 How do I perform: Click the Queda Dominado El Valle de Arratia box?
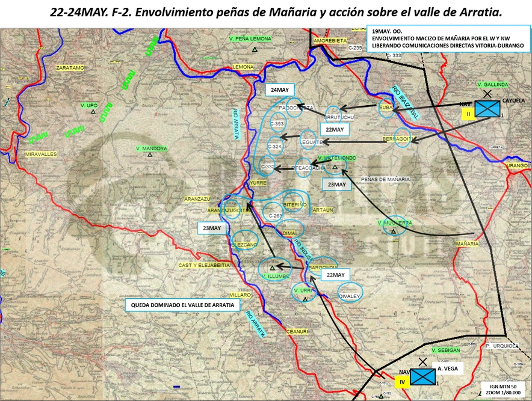tap(182, 305)
